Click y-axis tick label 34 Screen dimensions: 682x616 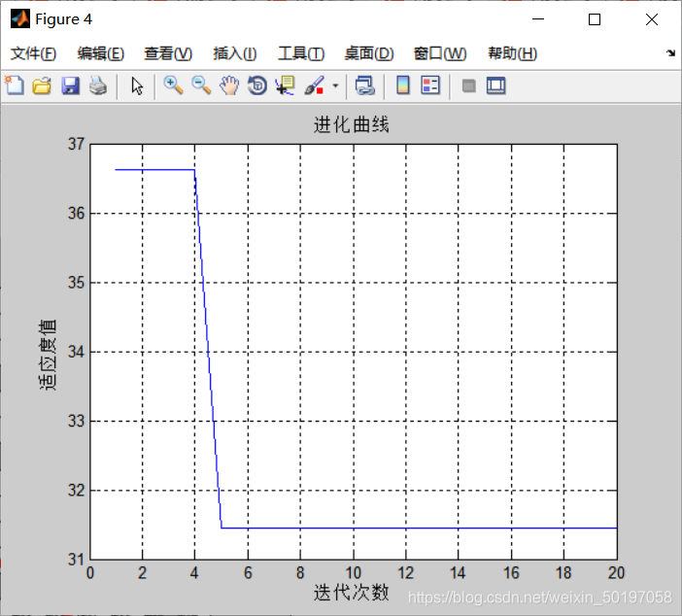tap(76, 352)
